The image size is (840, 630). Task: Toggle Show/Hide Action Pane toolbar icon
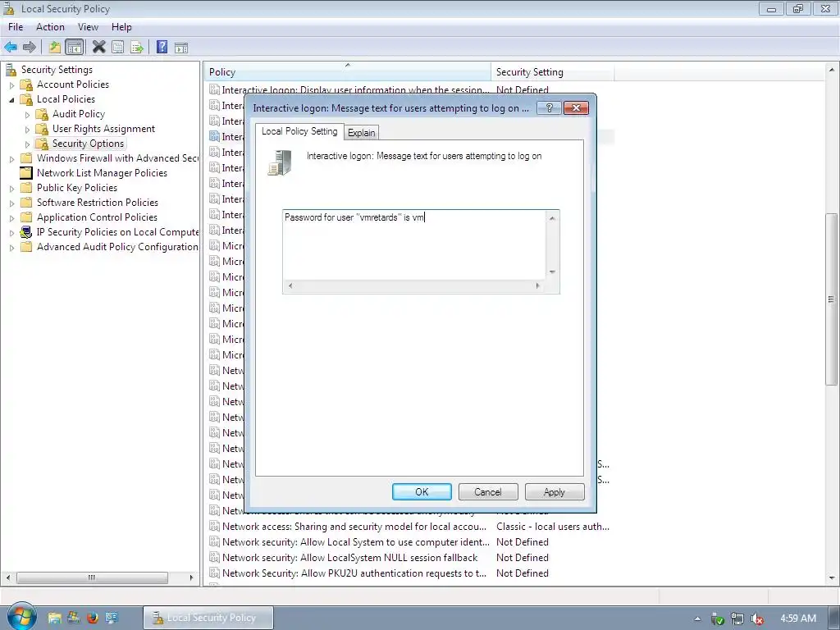[x=181, y=47]
